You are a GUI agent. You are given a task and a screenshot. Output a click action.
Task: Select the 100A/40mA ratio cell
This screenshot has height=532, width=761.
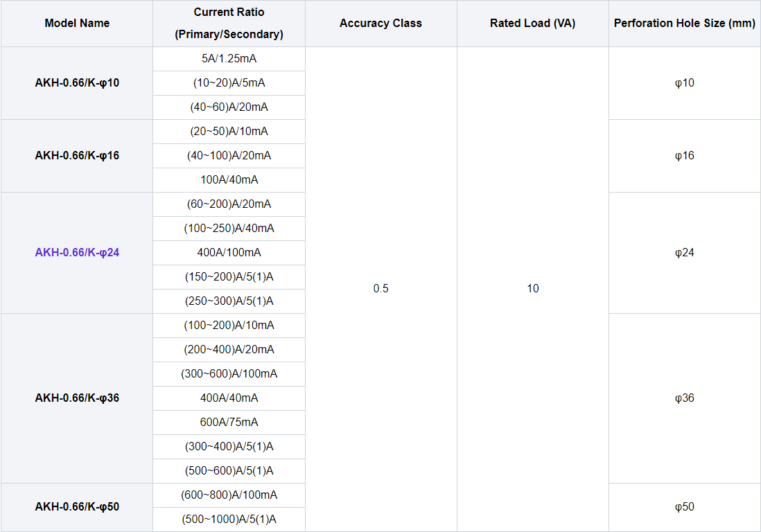tap(229, 179)
